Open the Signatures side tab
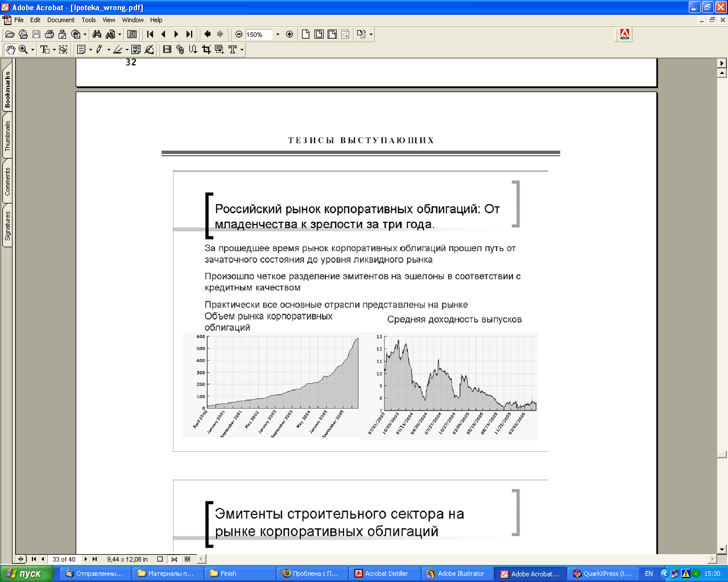 pyautogui.click(x=7, y=226)
